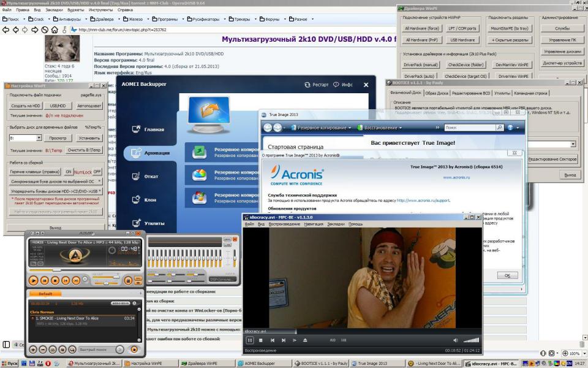Click AIMP minus icon to remove tracks
The height and width of the screenshot is (368, 588).
click(x=43, y=350)
